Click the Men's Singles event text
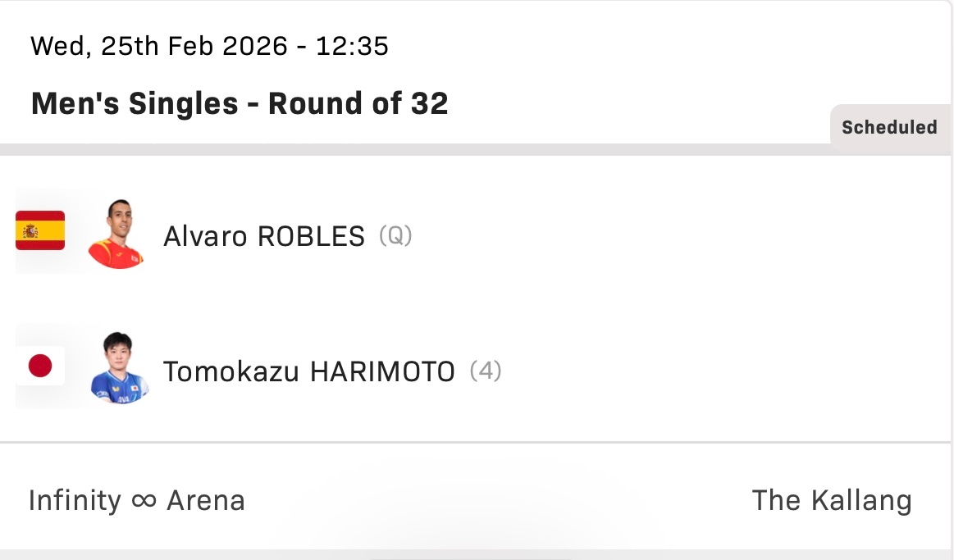Viewport: 954px width, 560px height. point(135,104)
